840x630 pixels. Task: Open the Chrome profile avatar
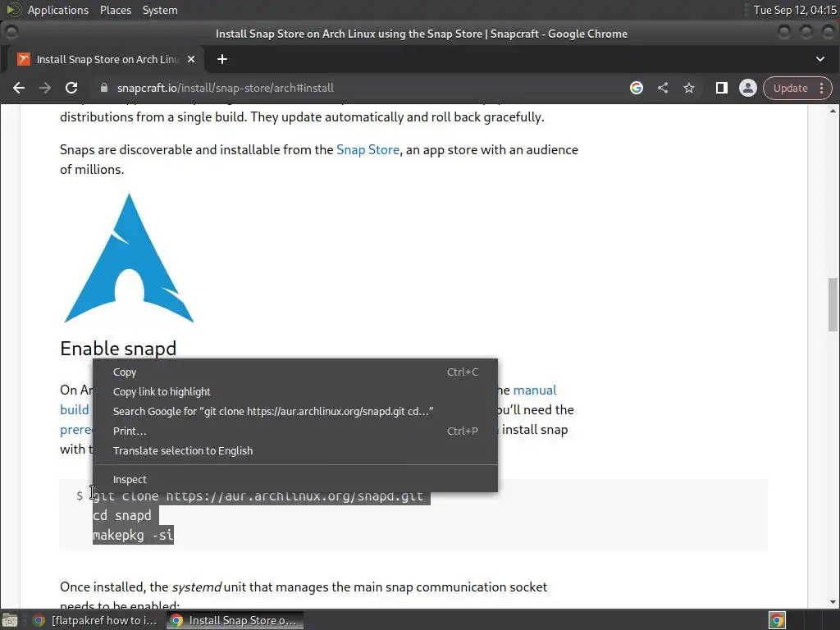point(748,88)
